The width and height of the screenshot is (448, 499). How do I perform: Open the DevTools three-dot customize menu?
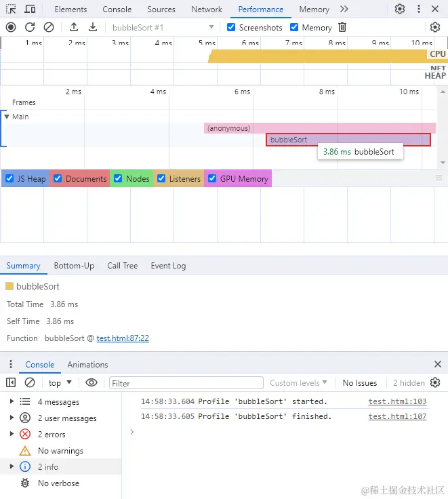tap(419, 9)
